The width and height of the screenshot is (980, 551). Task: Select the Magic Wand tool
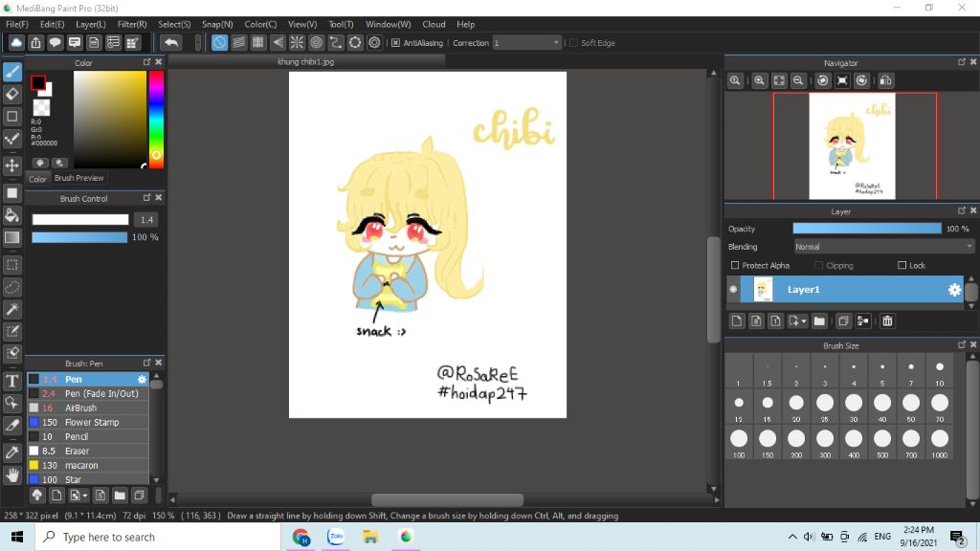point(11,309)
